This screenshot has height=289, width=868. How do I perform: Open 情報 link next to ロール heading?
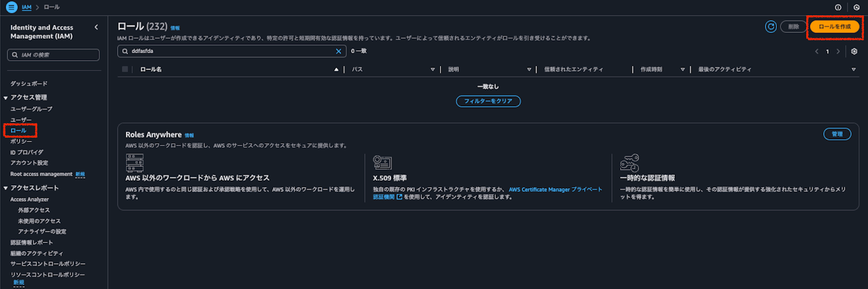point(175,28)
